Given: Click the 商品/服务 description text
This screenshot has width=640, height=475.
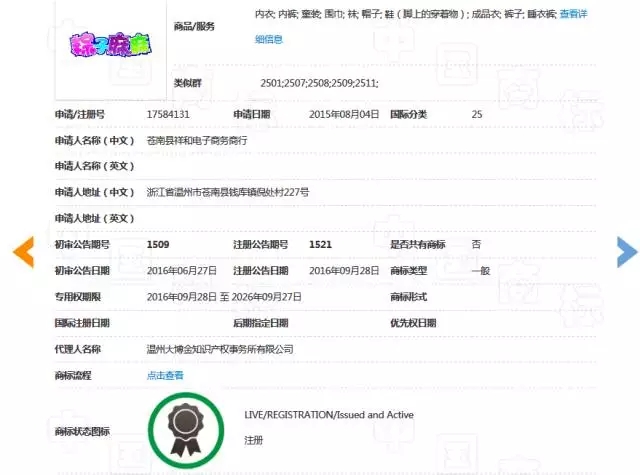Looking at the screenshot, I should click(400, 14).
